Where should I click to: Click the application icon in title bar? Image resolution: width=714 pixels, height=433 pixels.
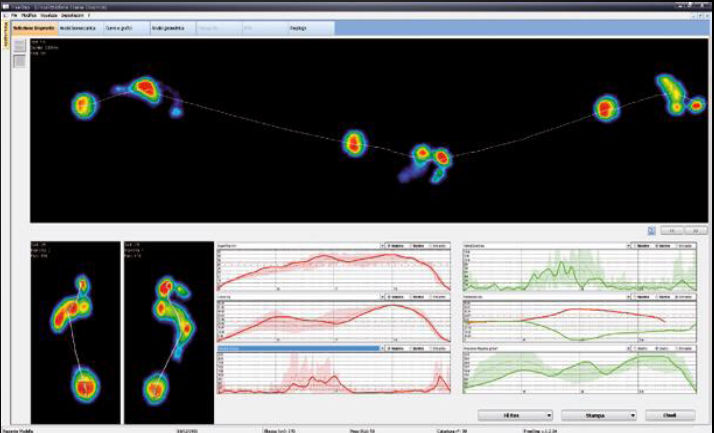point(6,7)
